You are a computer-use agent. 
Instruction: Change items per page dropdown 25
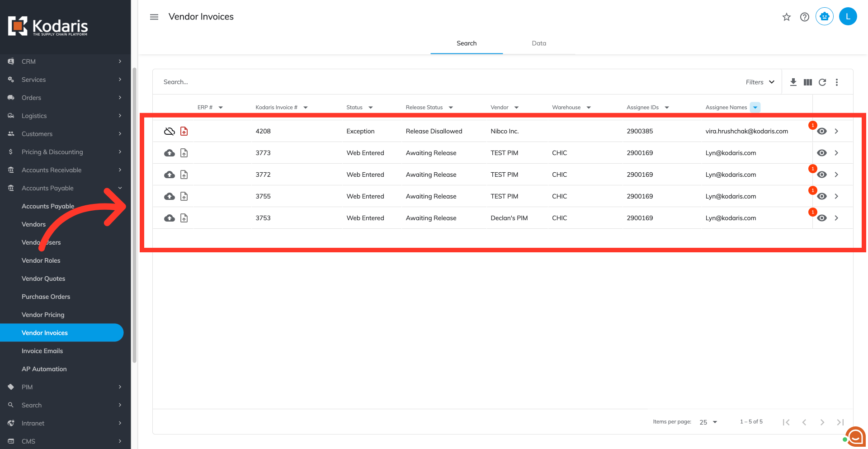coord(708,422)
